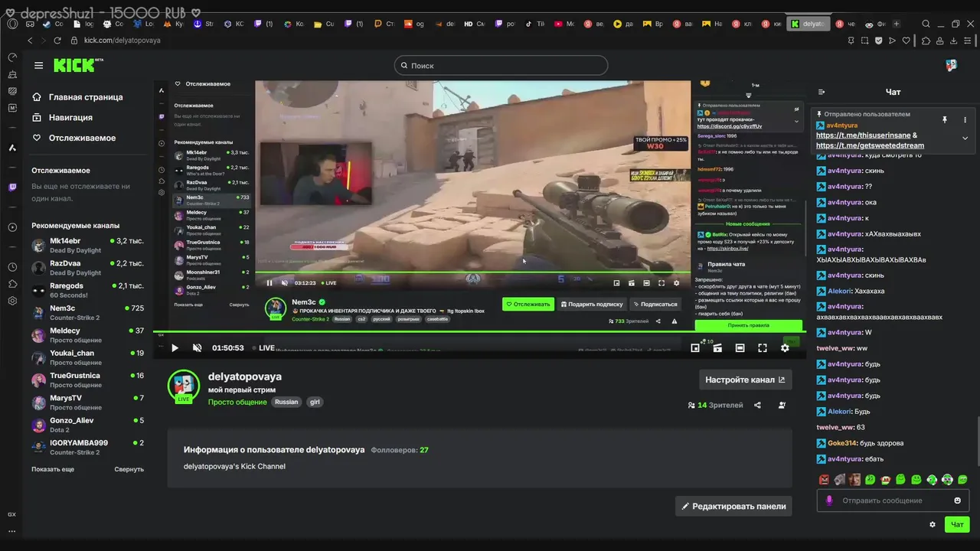Click the green Чат send button

957,524
